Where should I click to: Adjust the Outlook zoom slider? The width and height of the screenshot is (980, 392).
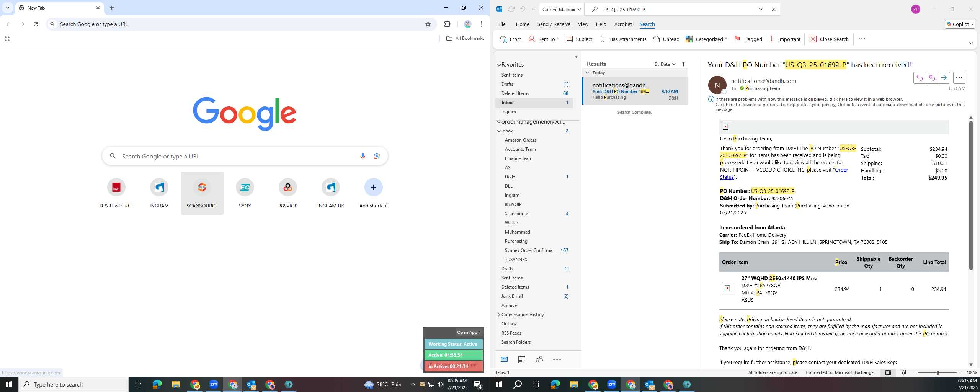pyautogui.click(x=937, y=372)
